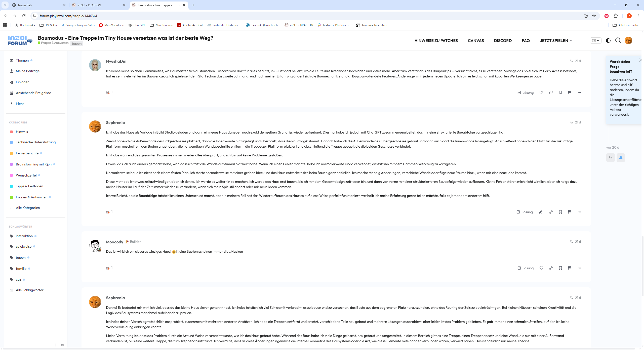The width and height of the screenshot is (644, 350).
Task: Like NyushaDm's post with the heart icon
Action: pos(541,93)
